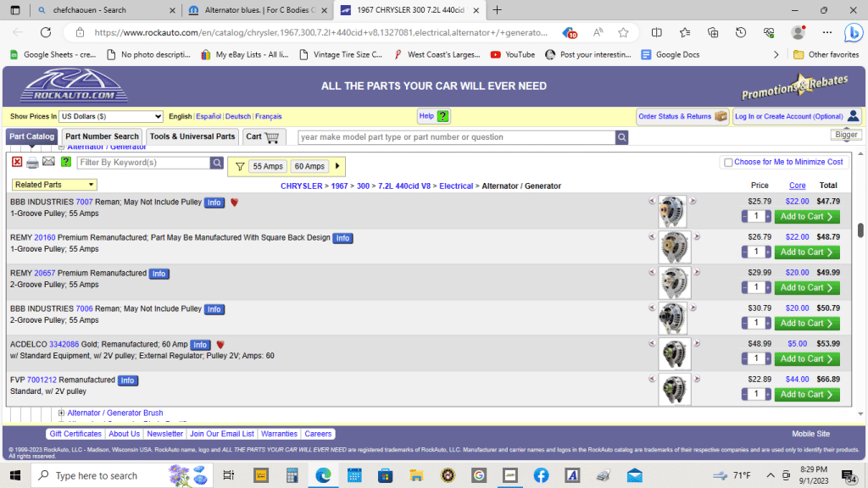Open the Tools & Universal Parts tab
Viewport: 868px width, 488px height.
tap(192, 136)
